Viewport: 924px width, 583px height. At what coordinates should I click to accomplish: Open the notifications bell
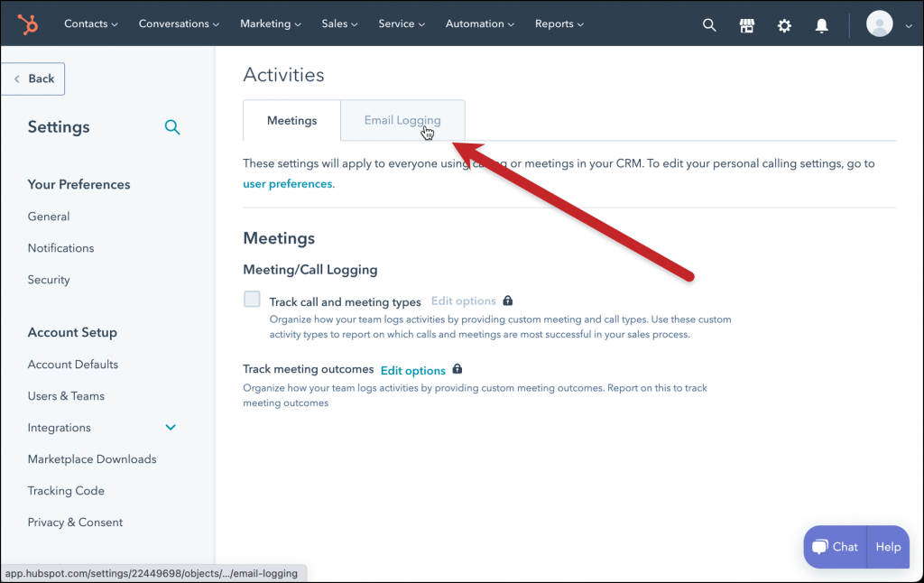coord(822,25)
